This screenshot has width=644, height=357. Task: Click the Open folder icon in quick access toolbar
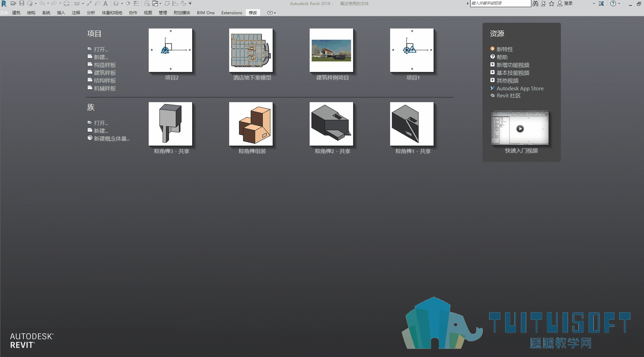(x=14, y=3)
